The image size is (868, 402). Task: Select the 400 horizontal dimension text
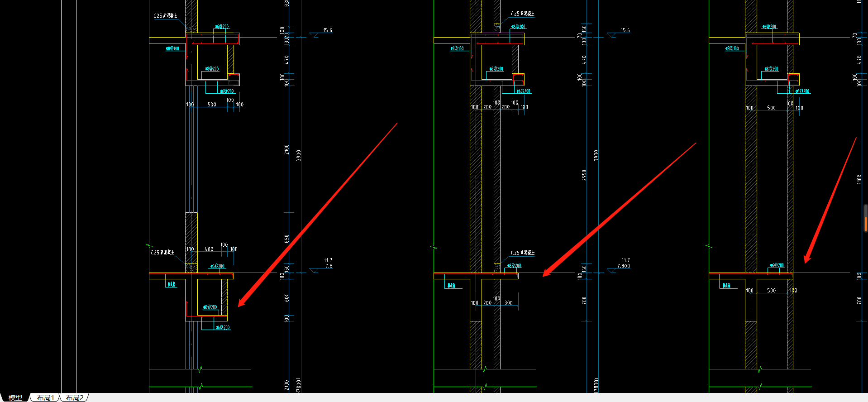click(209, 249)
